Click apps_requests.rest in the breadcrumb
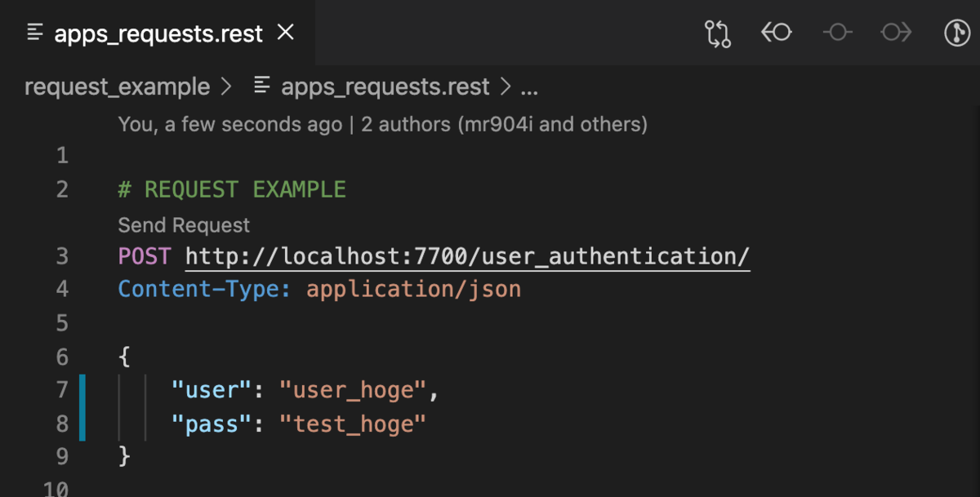This screenshot has width=980, height=497. (x=385, y=87)
